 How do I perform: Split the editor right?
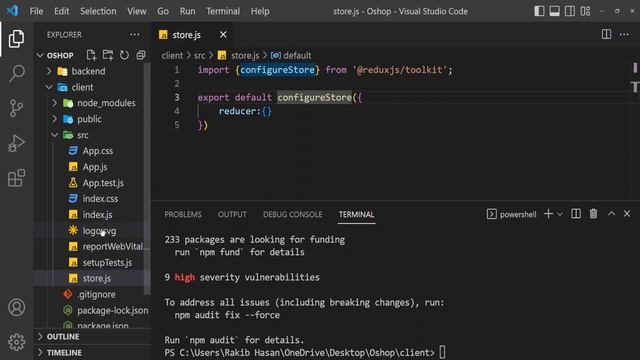606,35
